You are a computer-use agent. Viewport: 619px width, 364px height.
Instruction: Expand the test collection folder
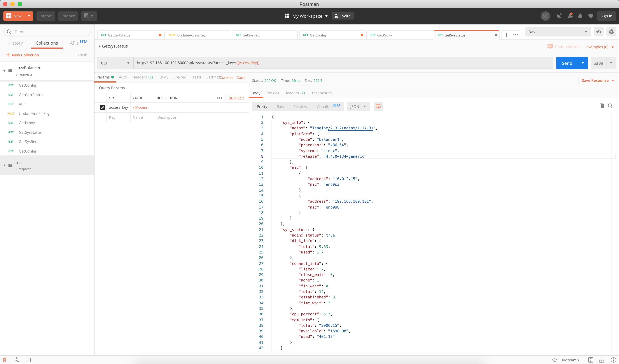[4, 165]
